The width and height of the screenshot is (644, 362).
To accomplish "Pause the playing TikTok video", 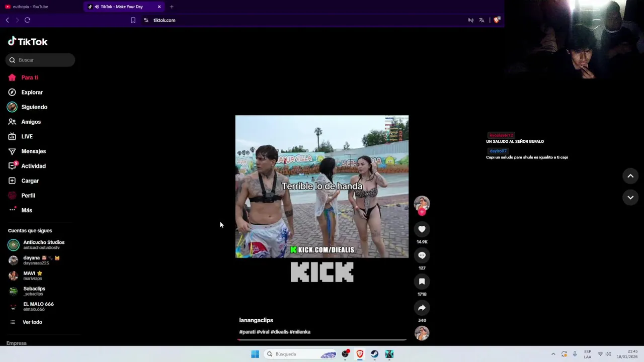I will click(x=322, y=187).
